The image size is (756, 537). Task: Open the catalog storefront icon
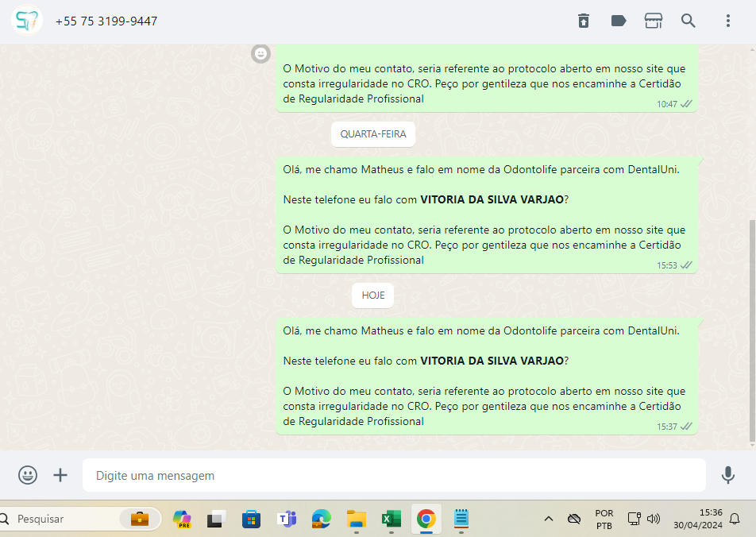pyautogui.click(x=654, y=21)
